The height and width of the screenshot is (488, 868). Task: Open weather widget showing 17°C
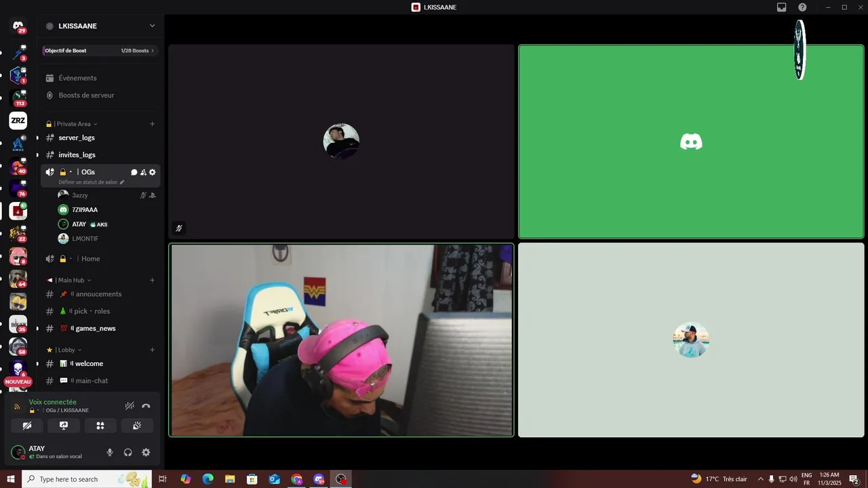coord(719,479)
